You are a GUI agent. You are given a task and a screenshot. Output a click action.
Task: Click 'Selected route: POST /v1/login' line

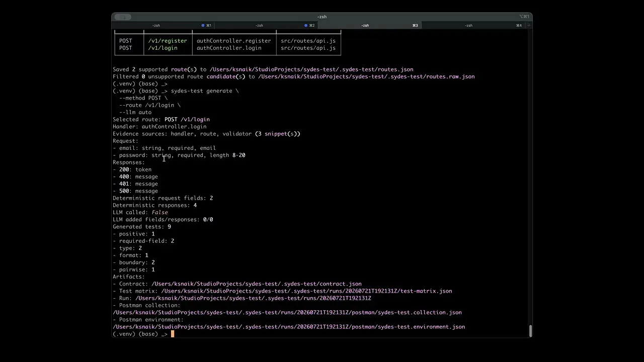(x=161, y=120)
